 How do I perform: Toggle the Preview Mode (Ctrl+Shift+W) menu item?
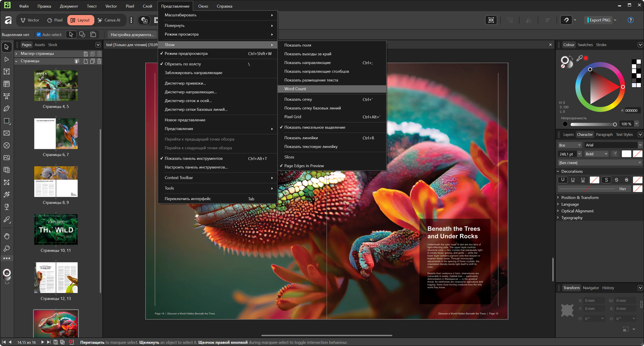pyautogui.click(x=186, y=53)
